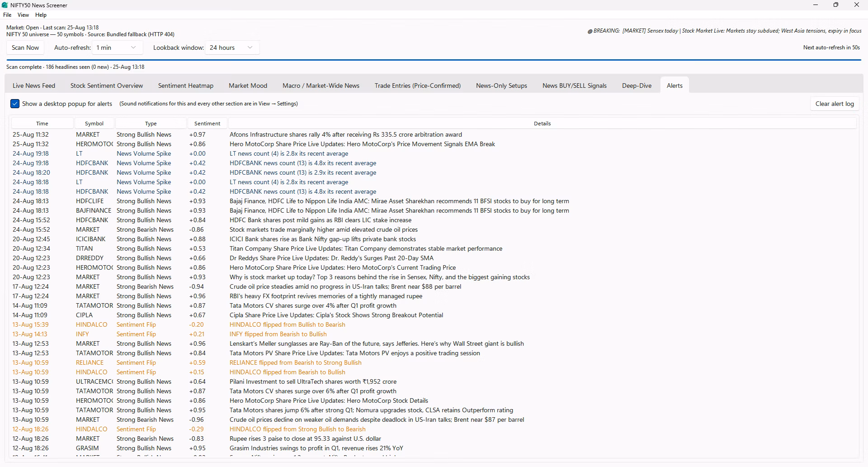This screenshot has width=868, height=467.
Task: Select the HDFCLIFE Strong Bullish News row
Action: click(434, 201)
